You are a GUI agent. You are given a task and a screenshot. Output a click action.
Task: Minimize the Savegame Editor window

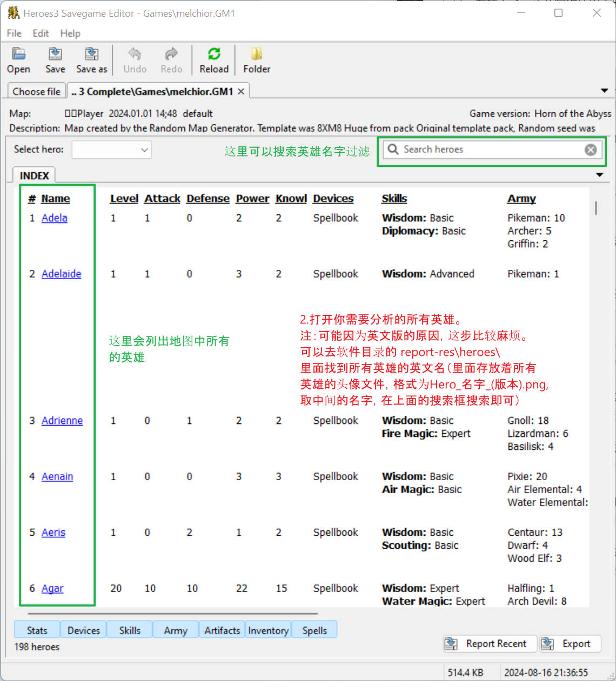[521, 12]
